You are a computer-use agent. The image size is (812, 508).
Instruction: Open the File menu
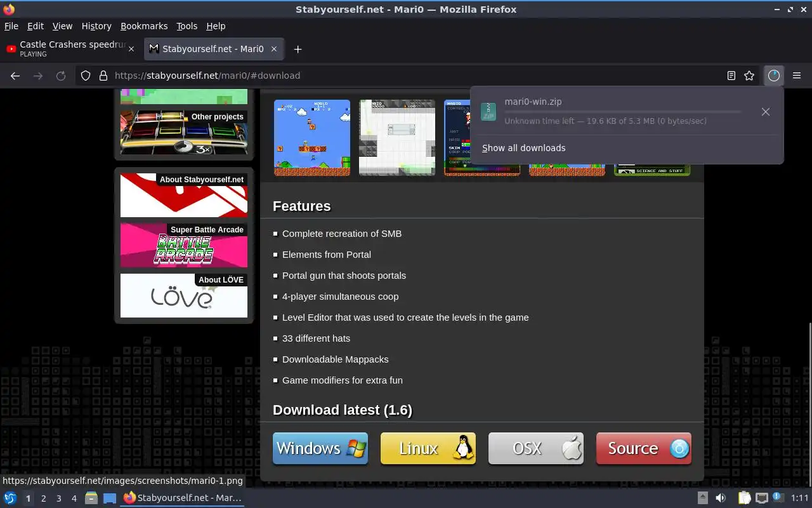pos(11,26)
